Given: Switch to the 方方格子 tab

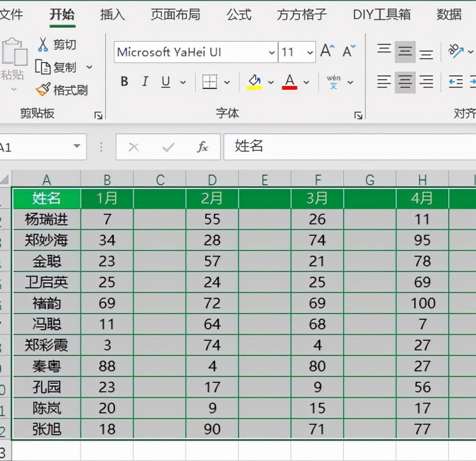Looking at the screenshot, I should coord(301,15).
